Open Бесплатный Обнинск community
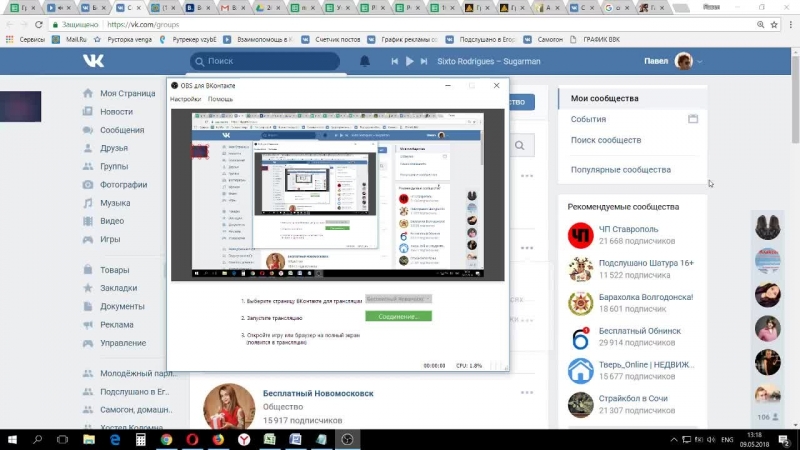 pyautogui.click(x=640, y=331)
